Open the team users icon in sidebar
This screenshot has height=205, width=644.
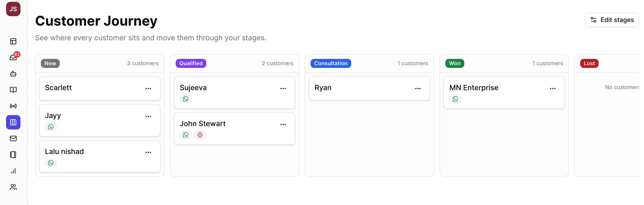pos(13,187)
